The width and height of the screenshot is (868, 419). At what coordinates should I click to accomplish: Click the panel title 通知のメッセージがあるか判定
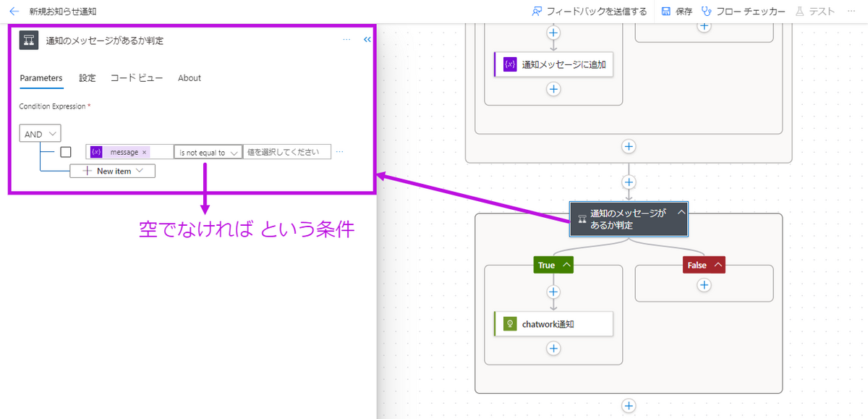click(104, 41)
